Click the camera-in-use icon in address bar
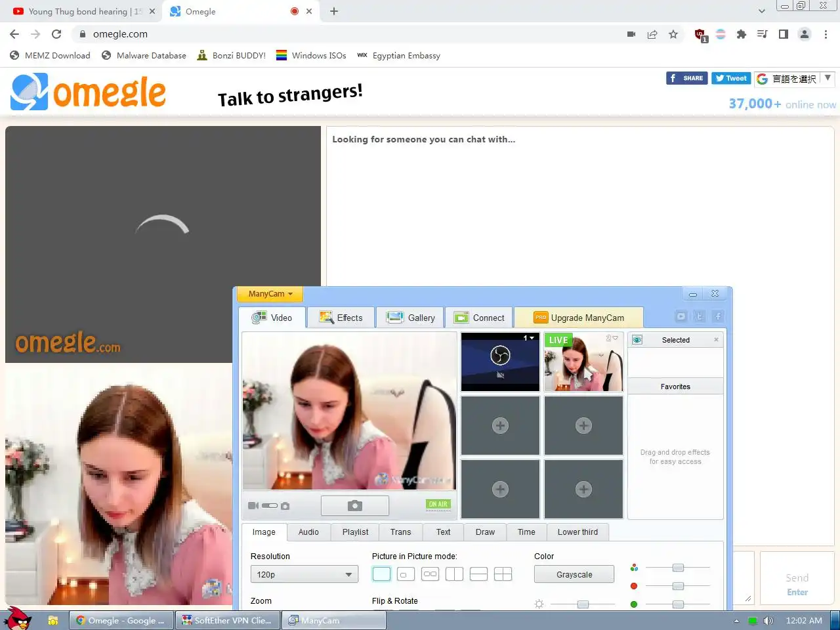840x630 pixels. pos(631,34)
